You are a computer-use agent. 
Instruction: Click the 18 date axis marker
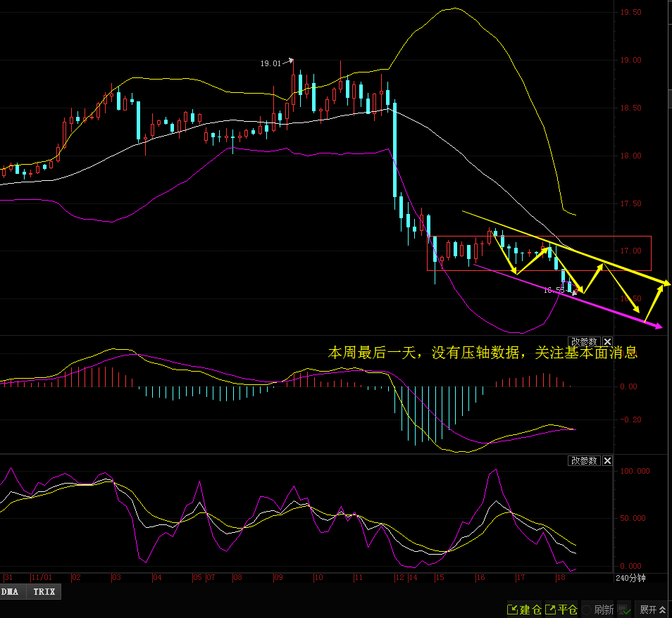pos(561,577)
